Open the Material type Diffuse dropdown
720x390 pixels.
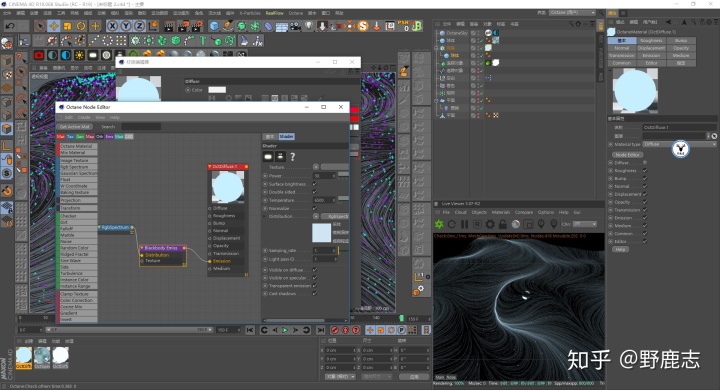click(679, 144)
